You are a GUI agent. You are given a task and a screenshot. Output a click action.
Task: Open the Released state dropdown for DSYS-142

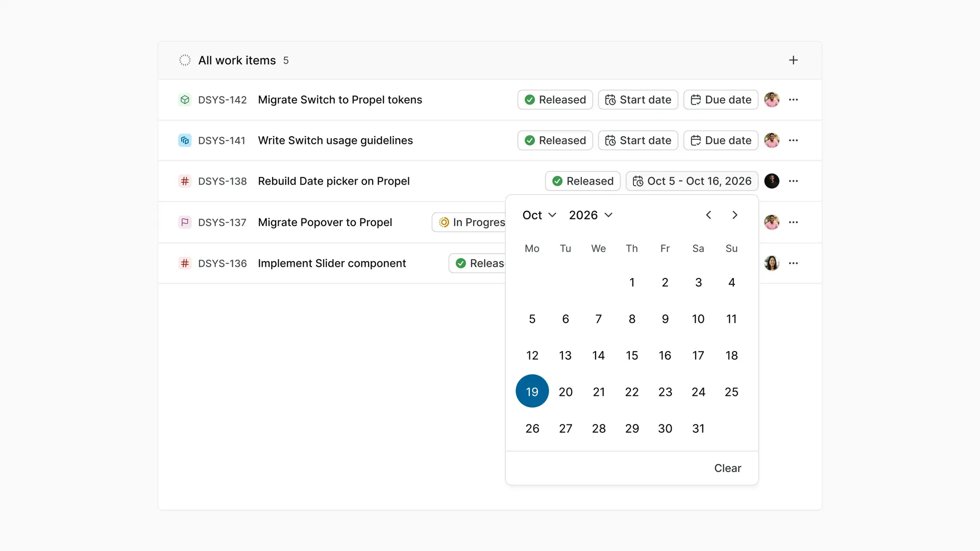tap(555, 99)
